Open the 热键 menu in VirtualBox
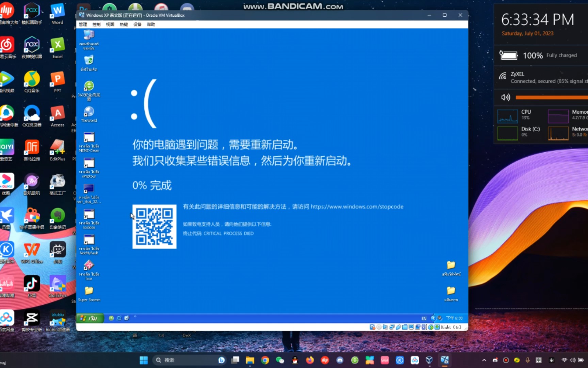The width and height of the screenshot is (588, 368). click(x=124, y=25)
